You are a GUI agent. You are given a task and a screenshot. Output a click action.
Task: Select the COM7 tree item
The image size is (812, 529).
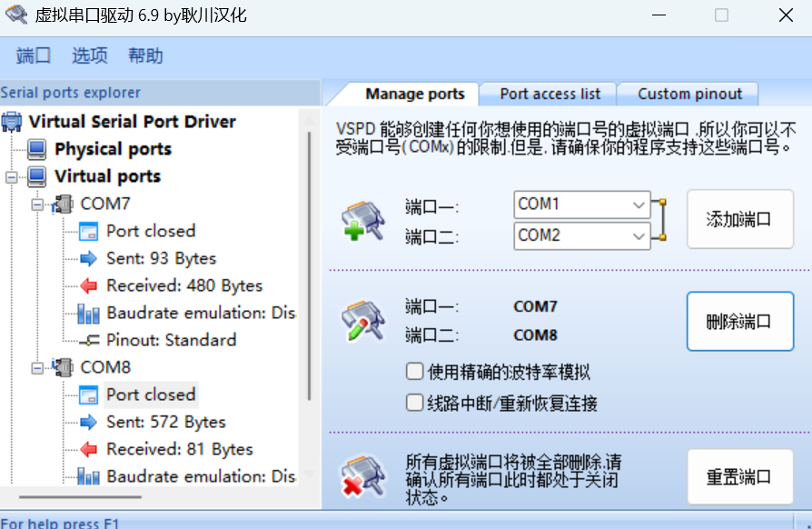(x=105, y=205)
